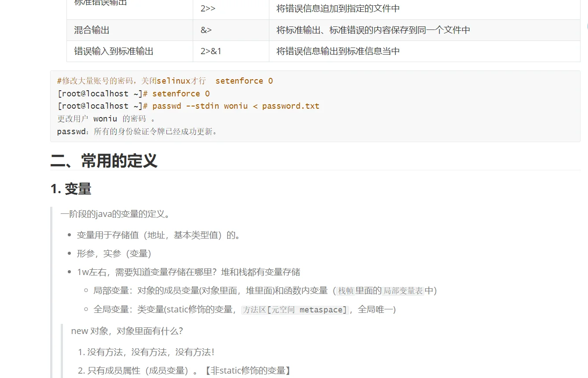The image size is (588, 378).
Task: Click the "&>" operator cell
Action: click(231, 30)
